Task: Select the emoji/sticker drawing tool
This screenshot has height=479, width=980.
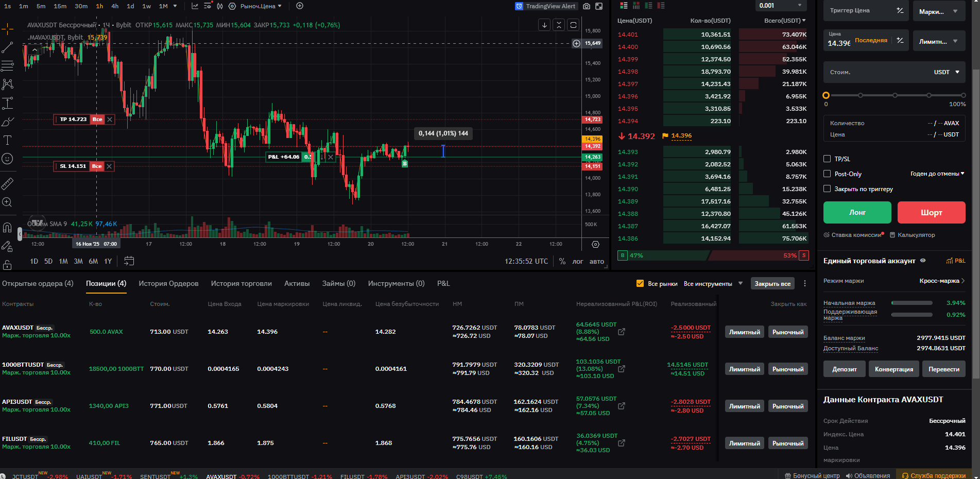Action: click(x=8, y=159)
